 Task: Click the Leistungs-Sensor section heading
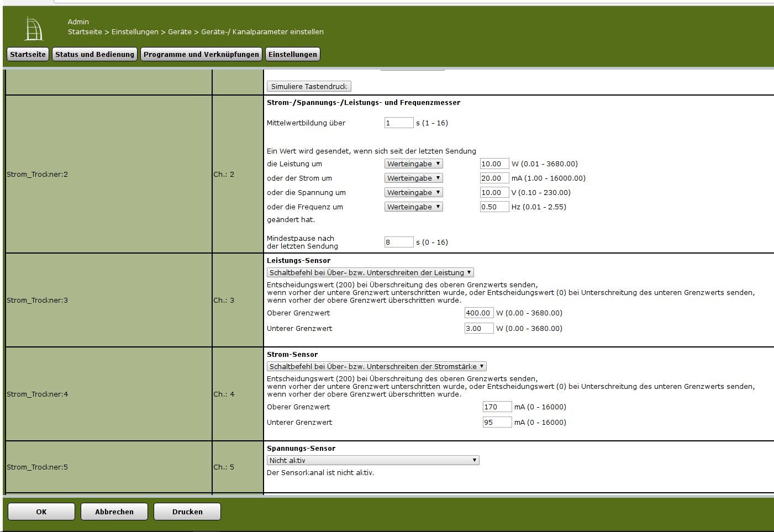[299, 260]
